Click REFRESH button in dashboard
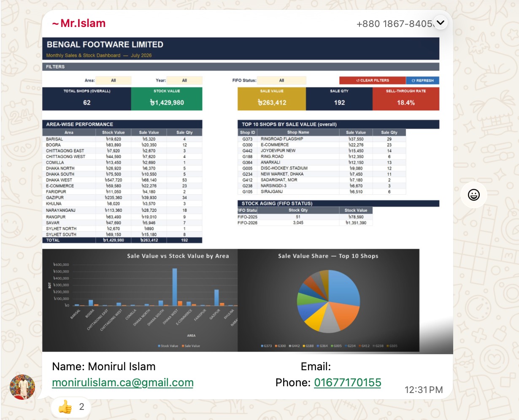The width and height of the screenshot is (519, 420). (x=423, y=80)
